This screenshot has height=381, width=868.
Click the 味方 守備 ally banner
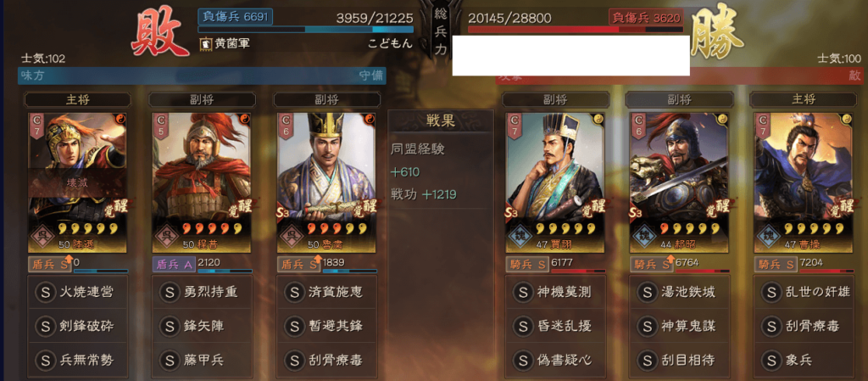click(x=202, y=76)
